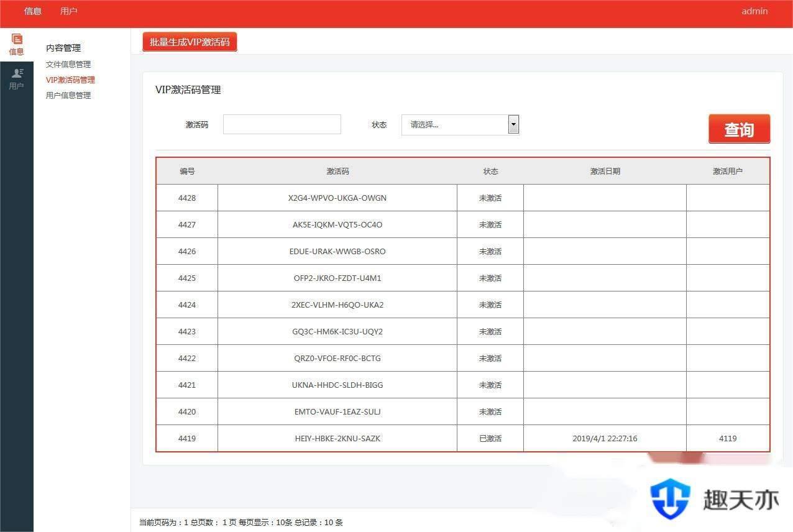Click 未激活 status in row 4428
The image size is (793, 532).
click(x=490, y=198)
